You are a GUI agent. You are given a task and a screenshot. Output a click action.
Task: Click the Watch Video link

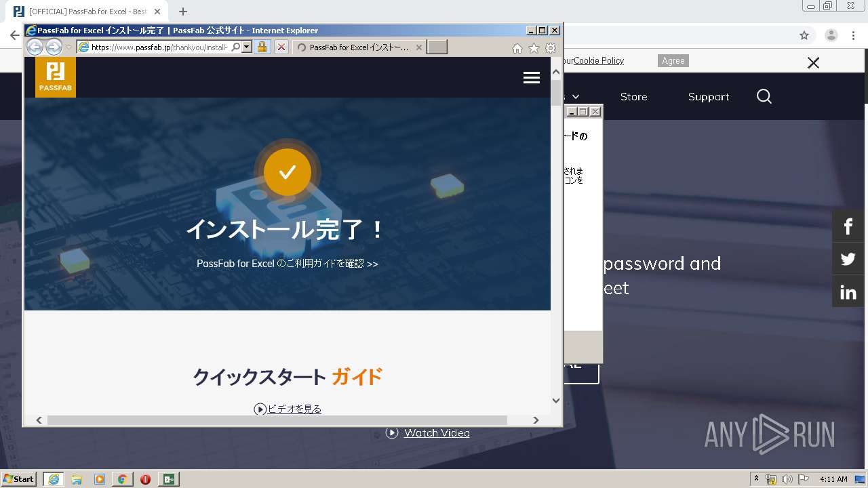tap(437, 433)
